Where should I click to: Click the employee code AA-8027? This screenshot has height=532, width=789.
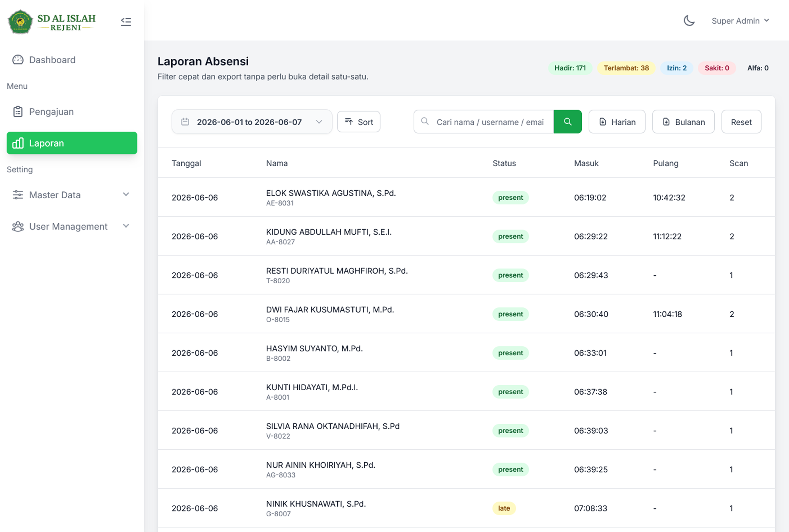tap(280, 242)
